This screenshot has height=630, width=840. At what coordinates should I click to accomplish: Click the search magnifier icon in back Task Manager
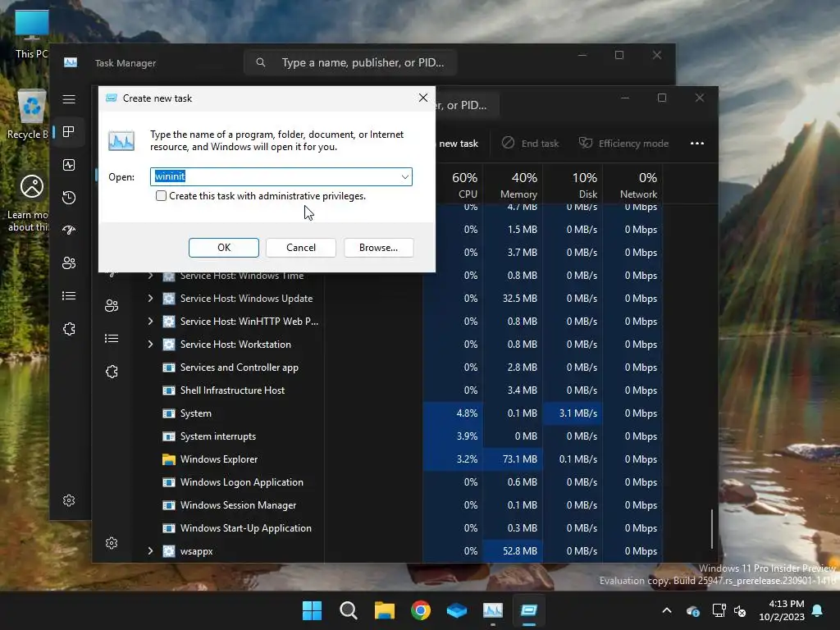(260, 62)
